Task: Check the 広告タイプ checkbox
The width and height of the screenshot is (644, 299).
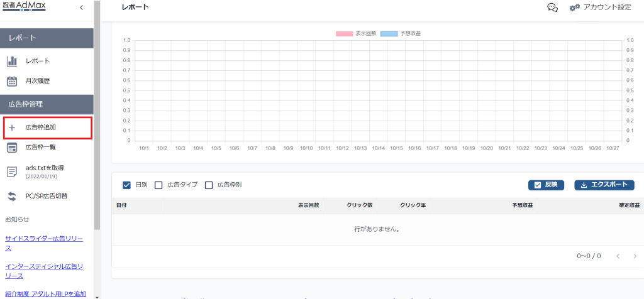Action: (x=158, y=185)
